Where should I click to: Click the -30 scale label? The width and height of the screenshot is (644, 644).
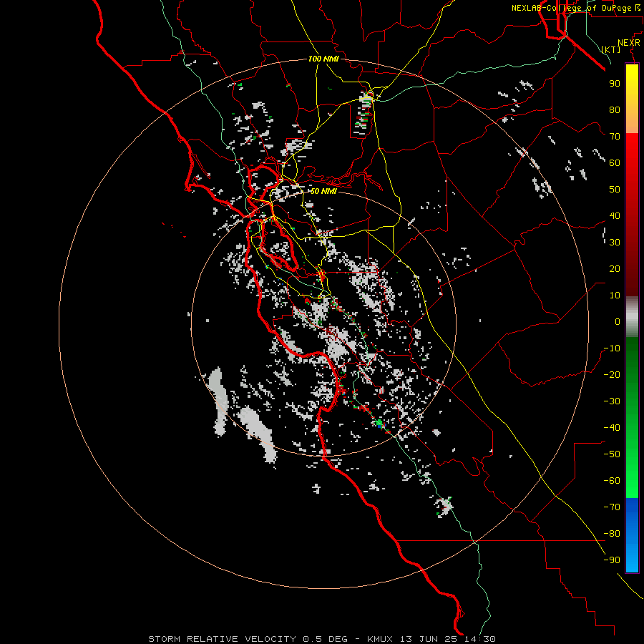612,401
